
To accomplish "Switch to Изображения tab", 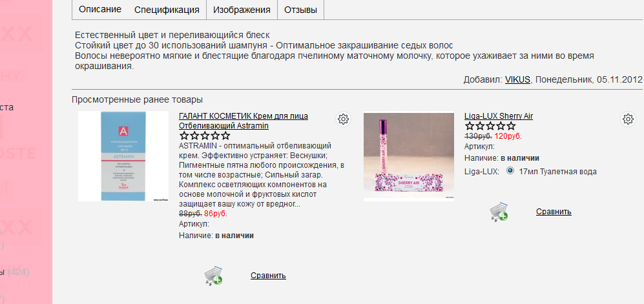I will [x=242, y=10].
